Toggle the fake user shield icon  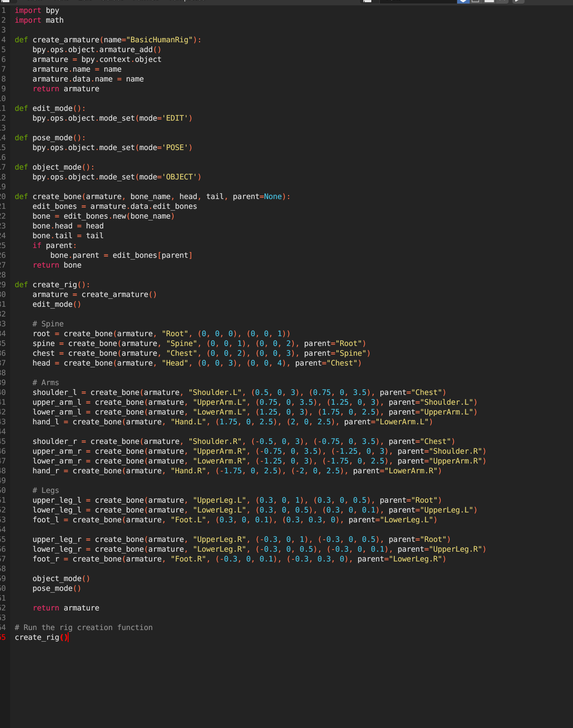coord(463,1)
